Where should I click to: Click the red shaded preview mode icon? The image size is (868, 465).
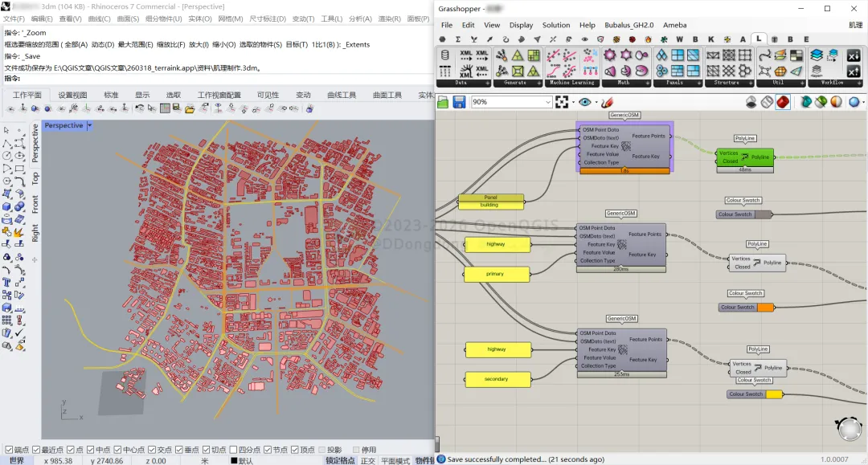coord(782,102)
